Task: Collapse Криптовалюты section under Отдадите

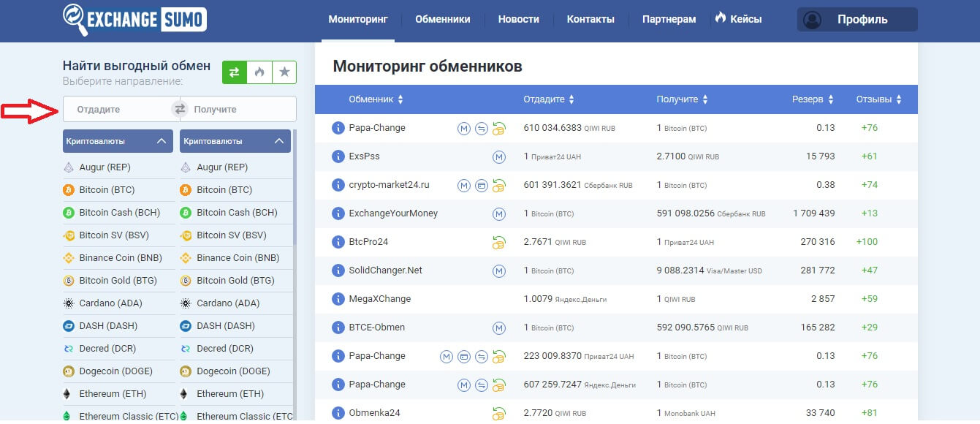Action: 118,141
